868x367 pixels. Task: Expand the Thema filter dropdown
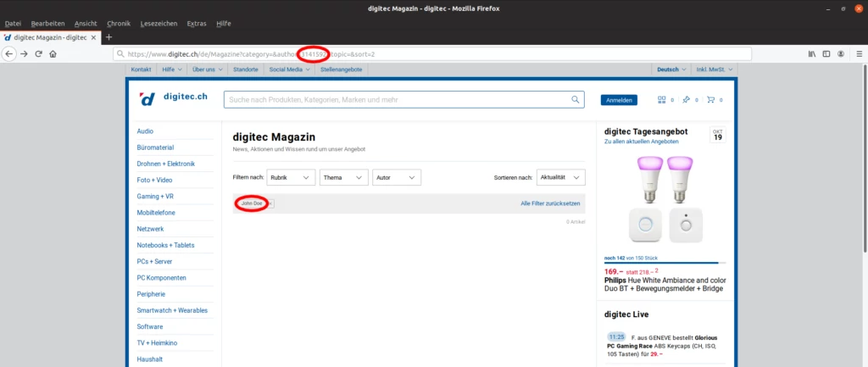click(344, 178)
